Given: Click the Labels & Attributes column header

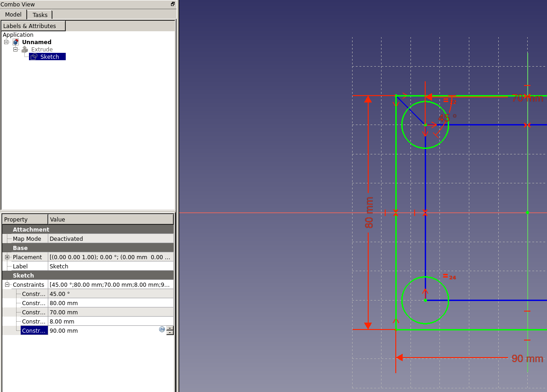Looking at the screenshot, I should [x=33, y=26].
